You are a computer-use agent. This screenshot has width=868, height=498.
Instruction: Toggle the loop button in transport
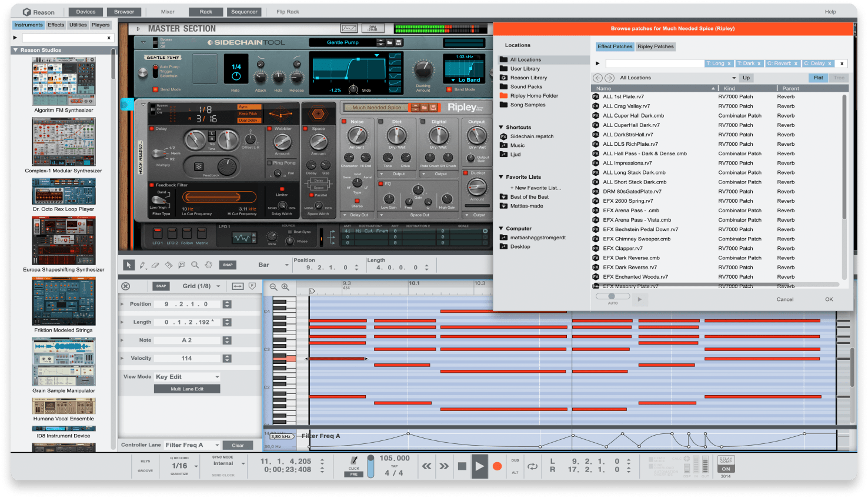[x=532, y=466]
